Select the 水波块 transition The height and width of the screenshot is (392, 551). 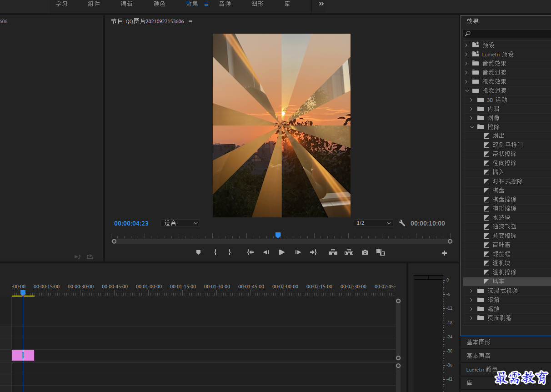[x=501, y=218]
